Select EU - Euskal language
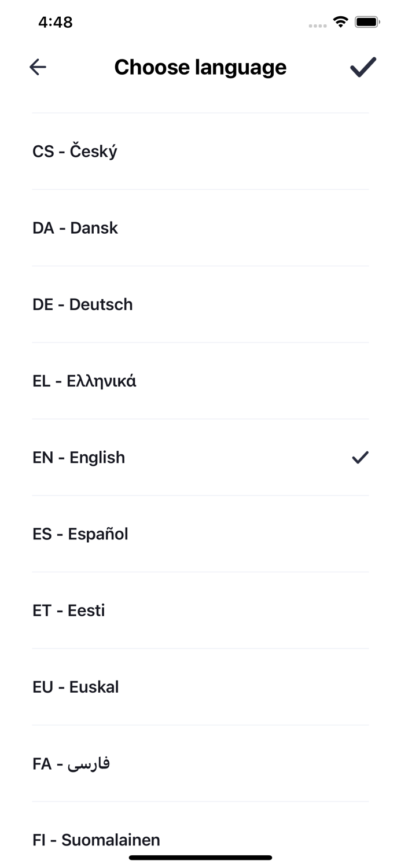Viewport: 401px width, 868px height. 200,687
